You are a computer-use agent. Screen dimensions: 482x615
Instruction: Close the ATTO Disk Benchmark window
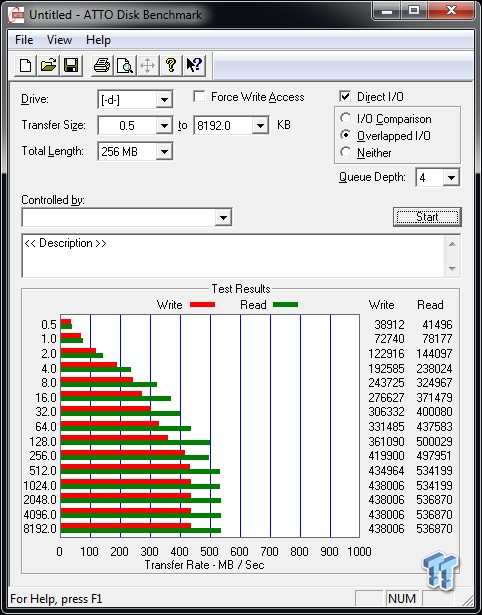tap(451, 11)
